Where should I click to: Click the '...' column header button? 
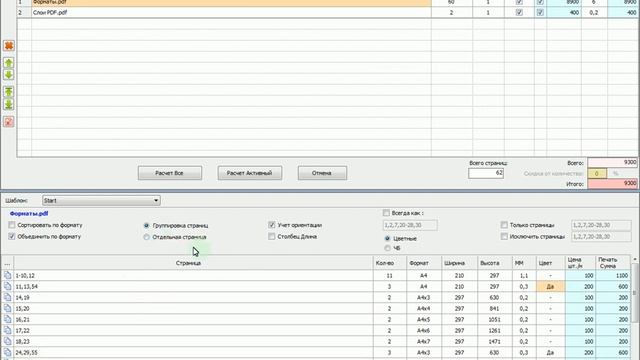[7, 263]
